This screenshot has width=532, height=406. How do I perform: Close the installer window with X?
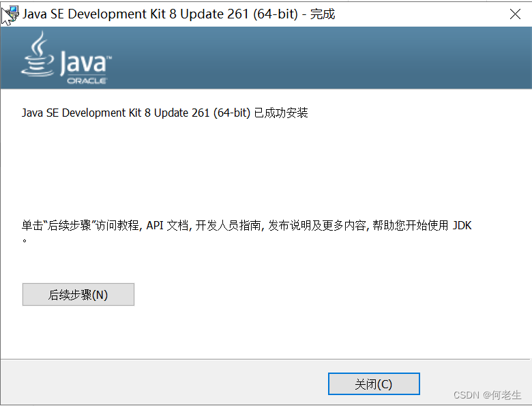[x=515, y=14]
